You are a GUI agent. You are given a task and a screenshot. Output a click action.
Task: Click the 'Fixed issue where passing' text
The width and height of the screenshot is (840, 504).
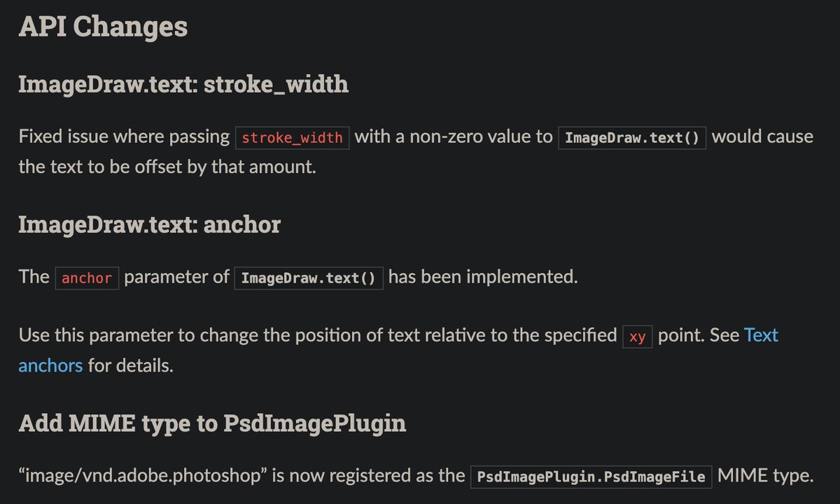(125, 136)
